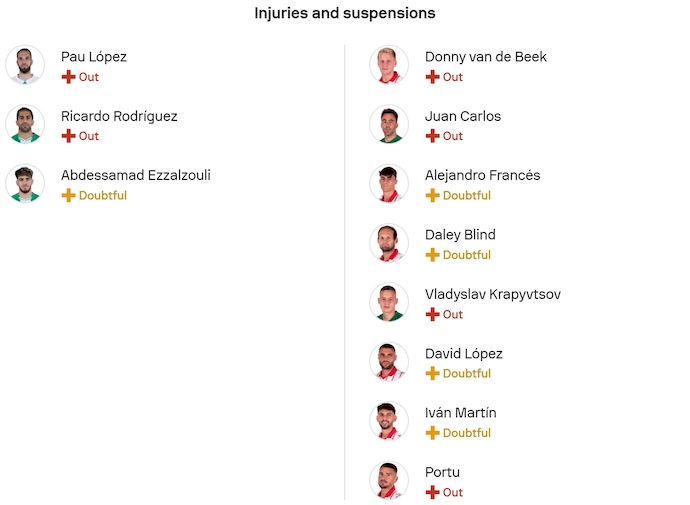
Task: Open Vladyslav Krapyvtsov's player name
Action: point(492,294)
